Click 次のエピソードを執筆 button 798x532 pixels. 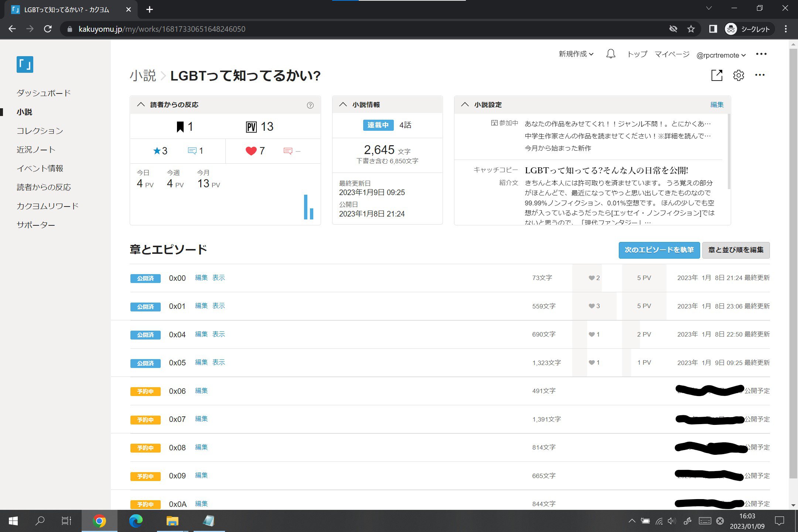tap(659, 250)
